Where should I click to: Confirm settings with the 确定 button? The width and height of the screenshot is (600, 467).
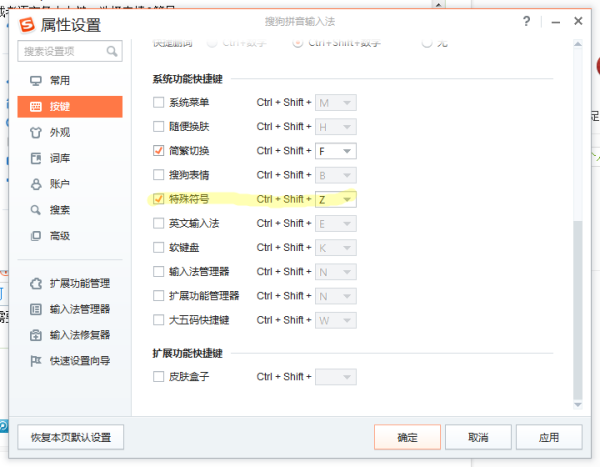(x=407, y=437)
